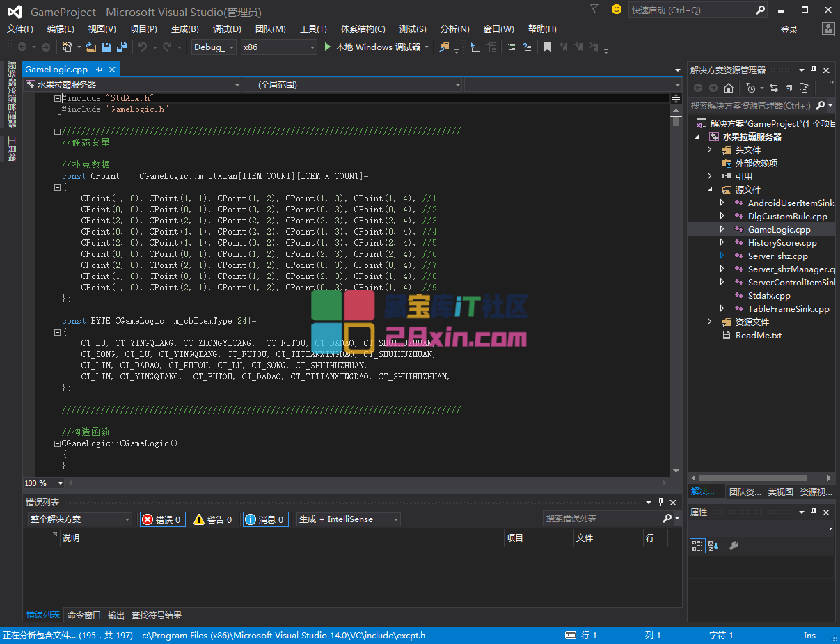Click the property pages wrench icon
Viewport: 840px width, 644px height.
click(734, 546)
